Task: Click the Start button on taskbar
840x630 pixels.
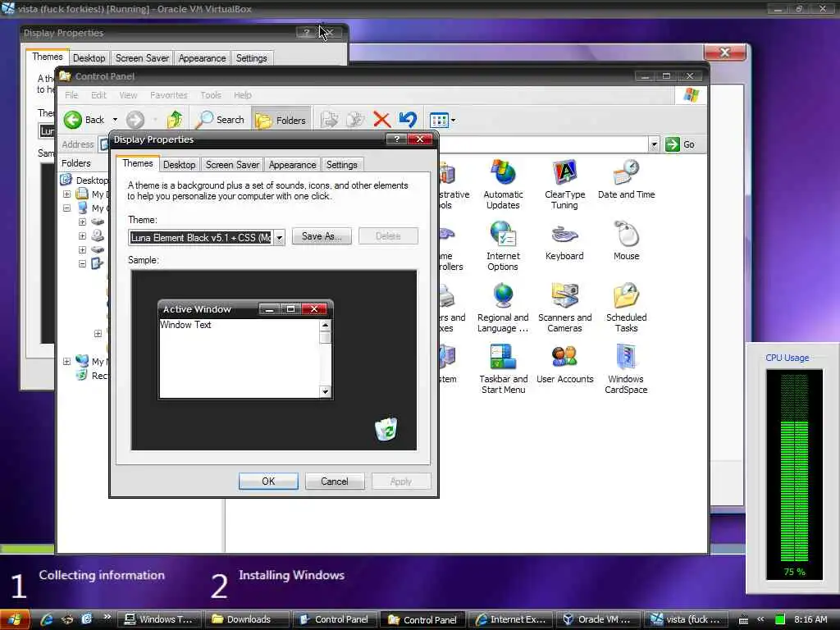Action: [14, 619]
